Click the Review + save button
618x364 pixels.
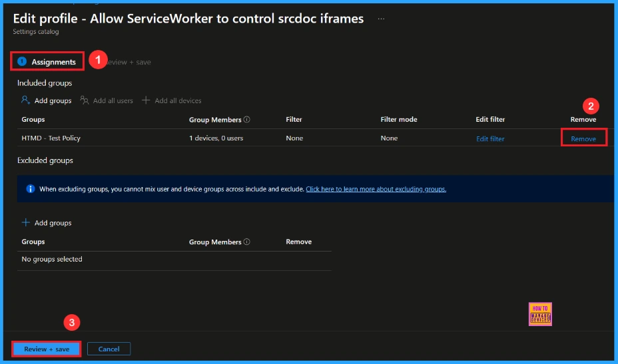(x=47, y=349)
